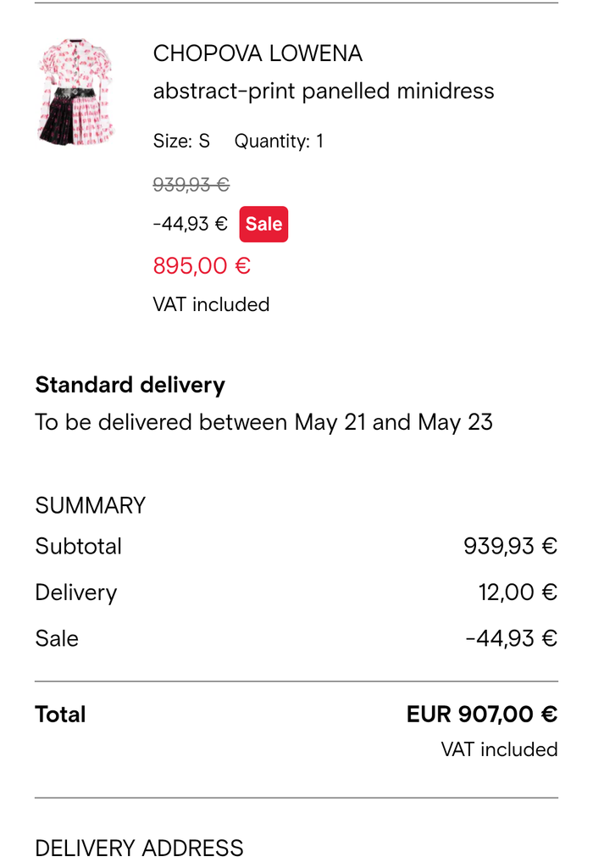Tap the CHOPOVA LOWENA brand name
Screen dimensions: 593x868
pos(258,54)
